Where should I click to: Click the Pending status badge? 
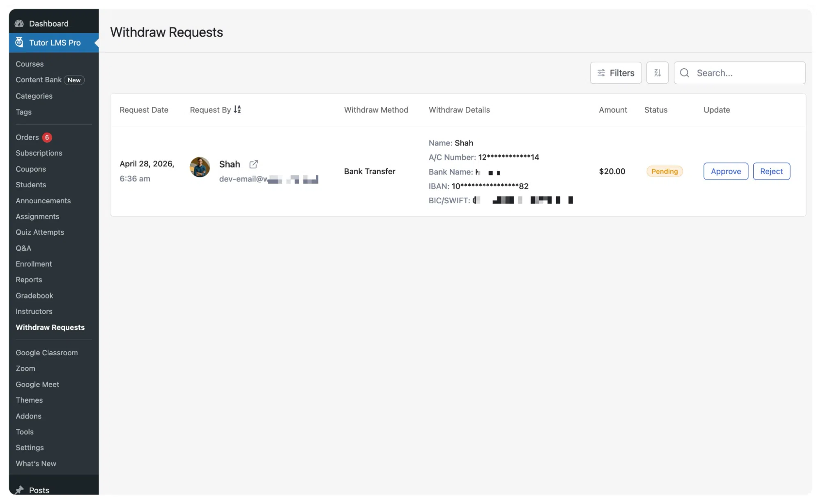click(665, 171)
